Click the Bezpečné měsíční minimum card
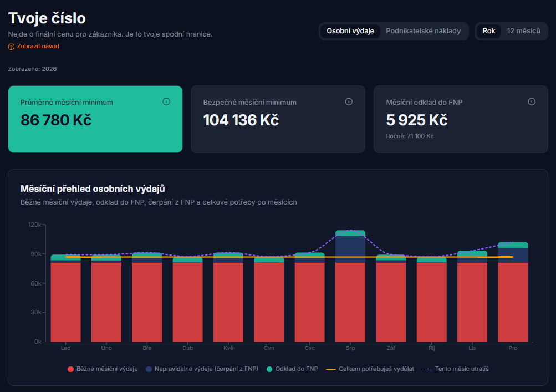556x392 pixels. [x=278, y=119]
